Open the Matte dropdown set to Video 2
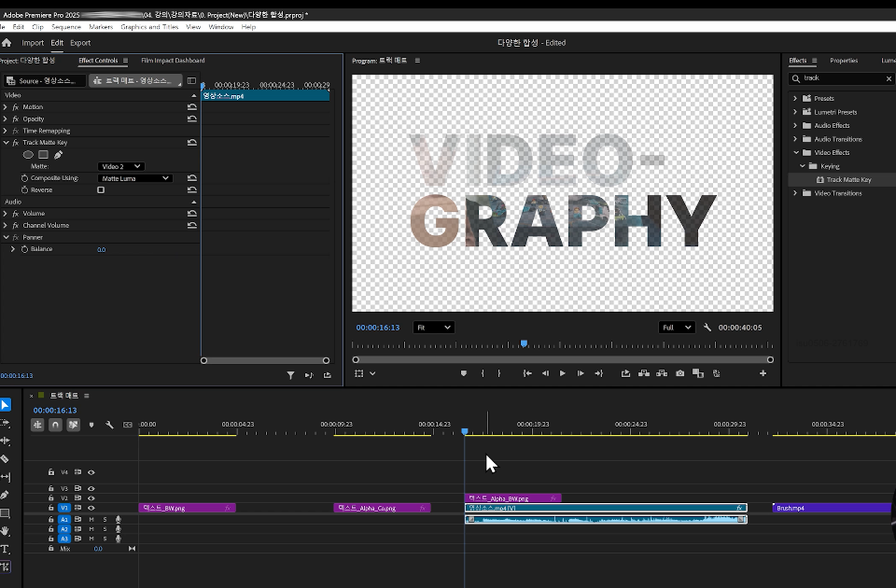896x588 pixels. (120, 166)
